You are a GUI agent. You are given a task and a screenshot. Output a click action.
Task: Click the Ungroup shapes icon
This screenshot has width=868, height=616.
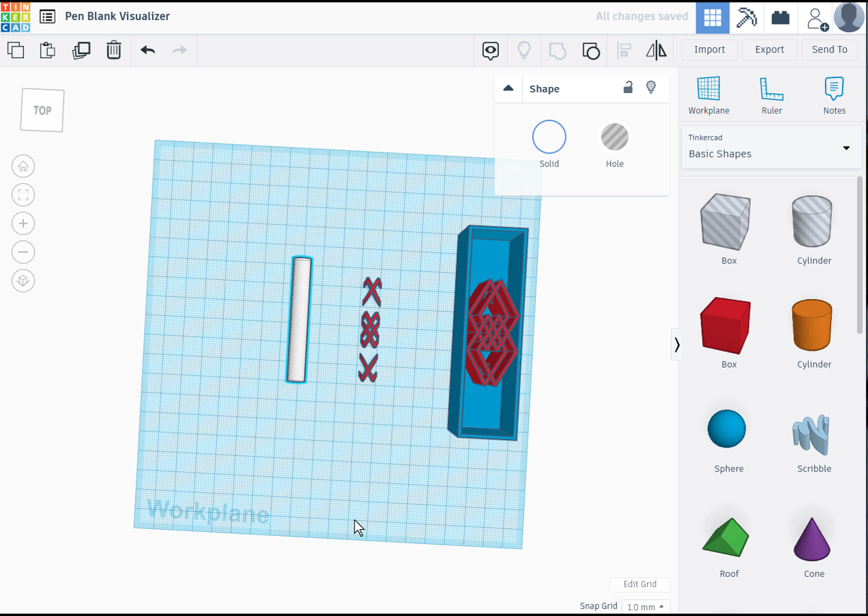point(591,51)
